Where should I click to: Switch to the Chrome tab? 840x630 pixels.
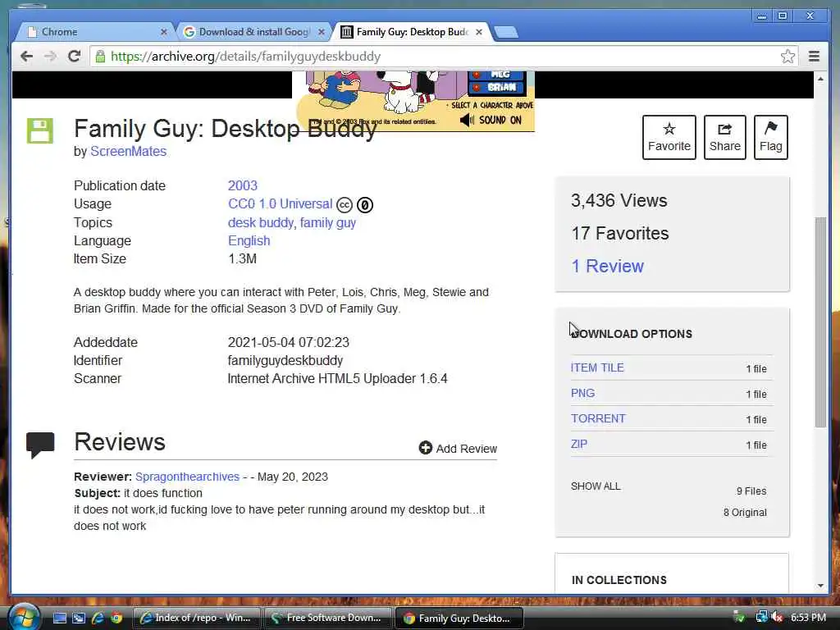94,32
